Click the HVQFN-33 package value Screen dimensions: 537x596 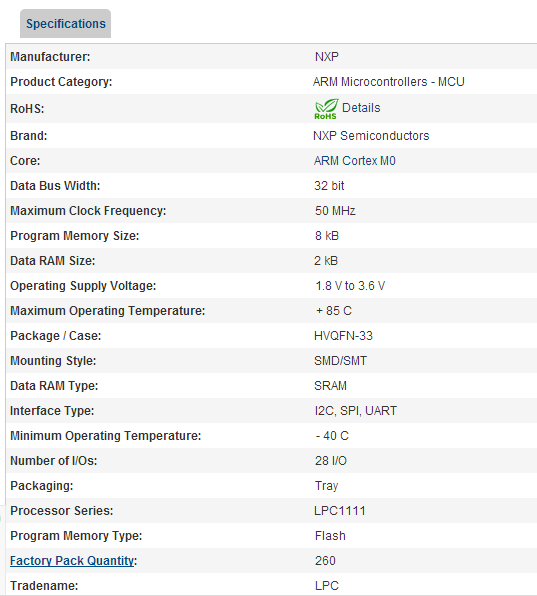(343, 336)
